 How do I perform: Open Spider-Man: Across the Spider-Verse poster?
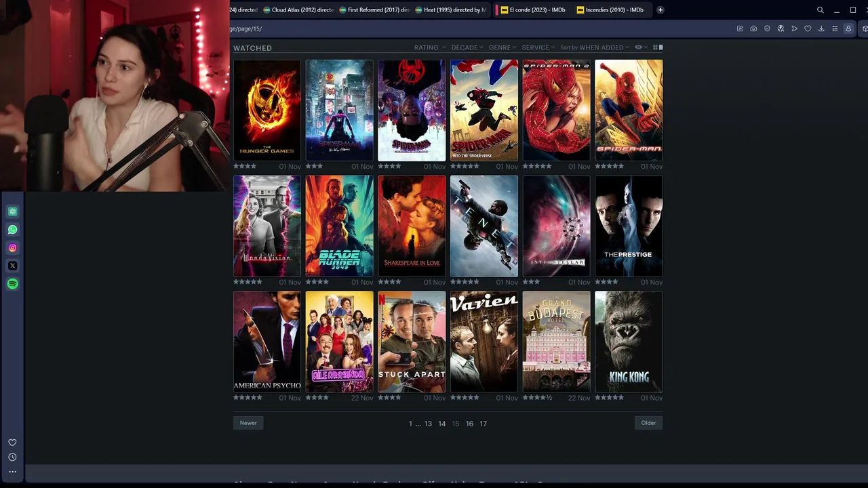point(412,110)
